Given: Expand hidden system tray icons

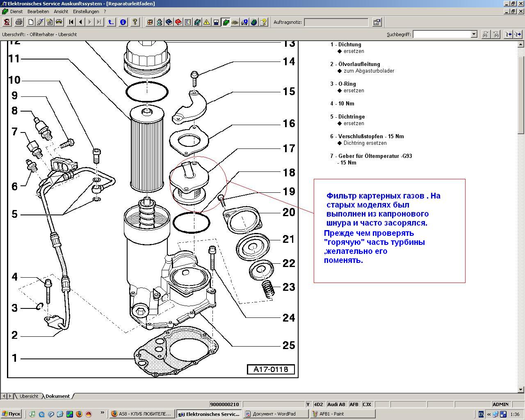Looking at the screenshot, I should [488, 414].
